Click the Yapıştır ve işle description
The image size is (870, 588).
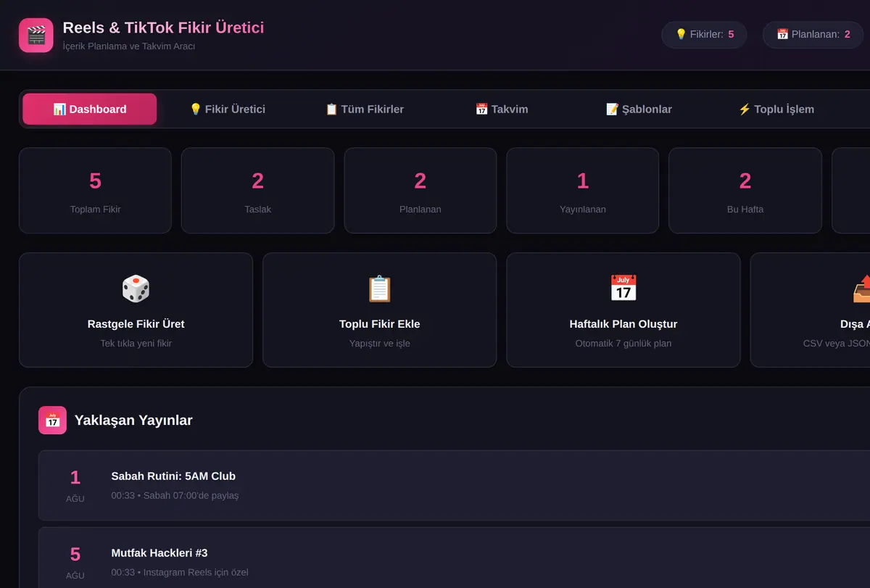point(379,344)
